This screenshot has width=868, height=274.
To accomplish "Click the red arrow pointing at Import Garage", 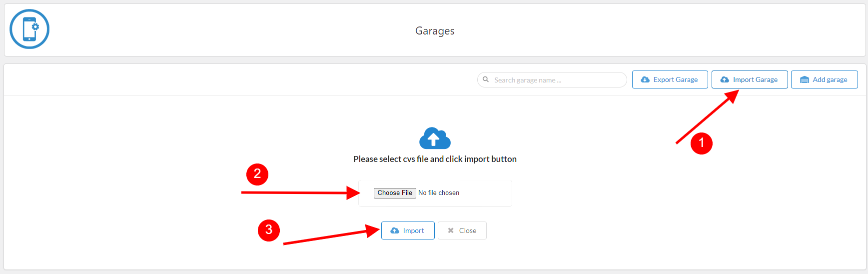I will click(707, 117).
